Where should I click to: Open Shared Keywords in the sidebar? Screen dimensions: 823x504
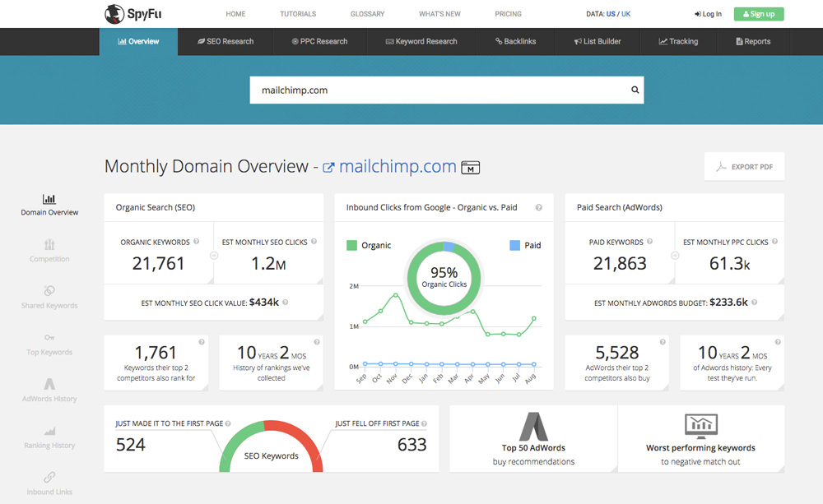49,298
